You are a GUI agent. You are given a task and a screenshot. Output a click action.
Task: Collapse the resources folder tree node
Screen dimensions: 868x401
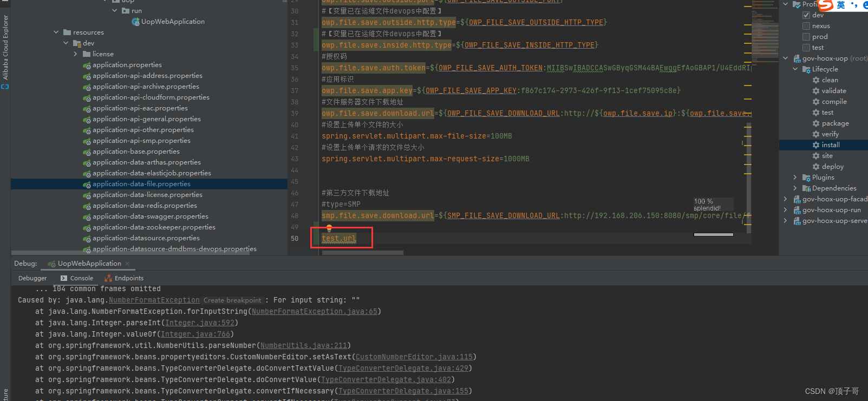(56, 32)
